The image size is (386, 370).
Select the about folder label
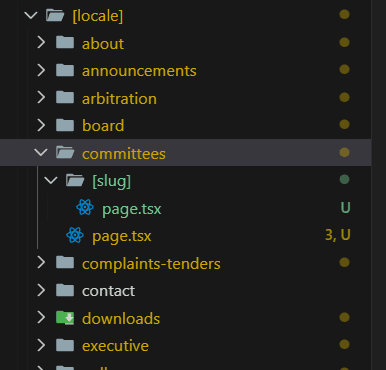click(103, 44)
